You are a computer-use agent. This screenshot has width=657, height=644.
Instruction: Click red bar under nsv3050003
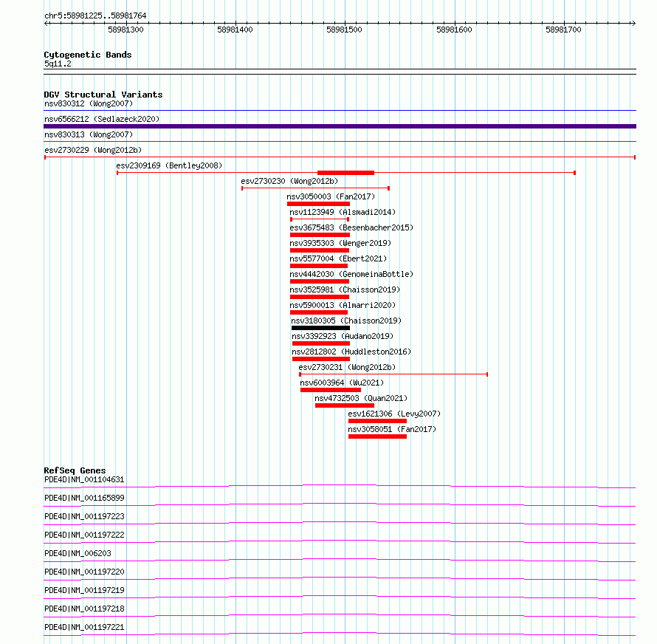click(318, 204)
